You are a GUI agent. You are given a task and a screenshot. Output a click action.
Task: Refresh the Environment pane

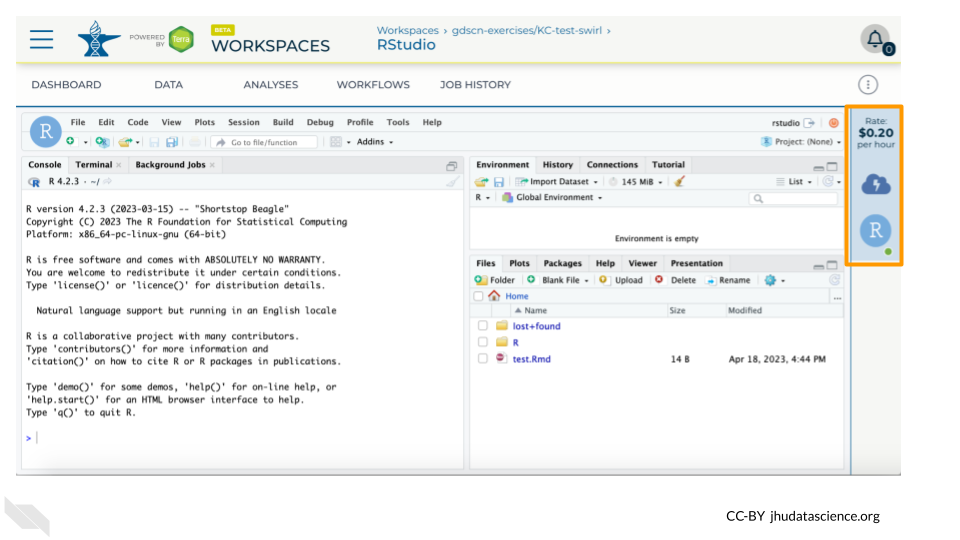828,181
